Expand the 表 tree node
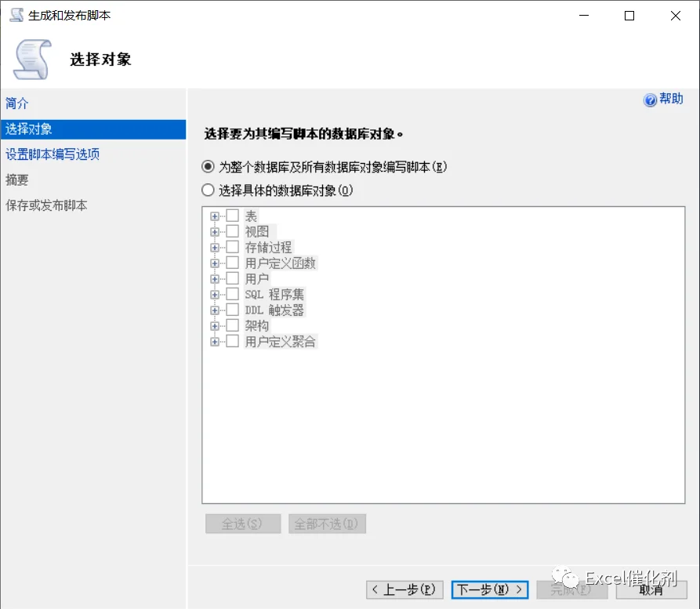700x609 pixels. 215,216
